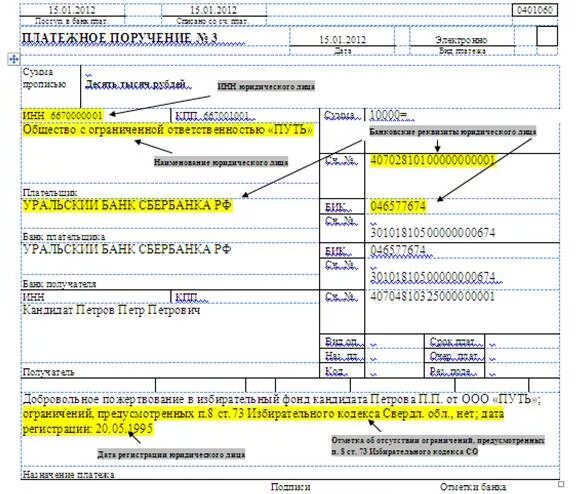Click the "Получатель" label

pos(49,372)
